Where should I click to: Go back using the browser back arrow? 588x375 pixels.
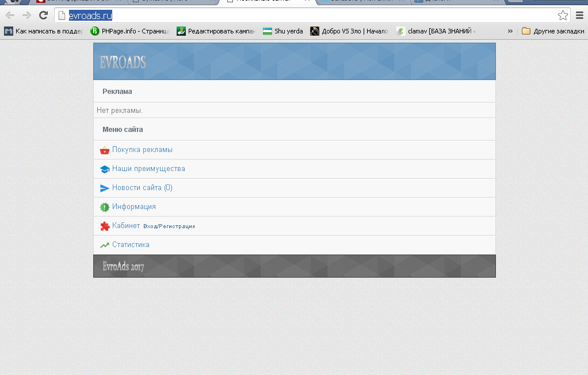10,15
